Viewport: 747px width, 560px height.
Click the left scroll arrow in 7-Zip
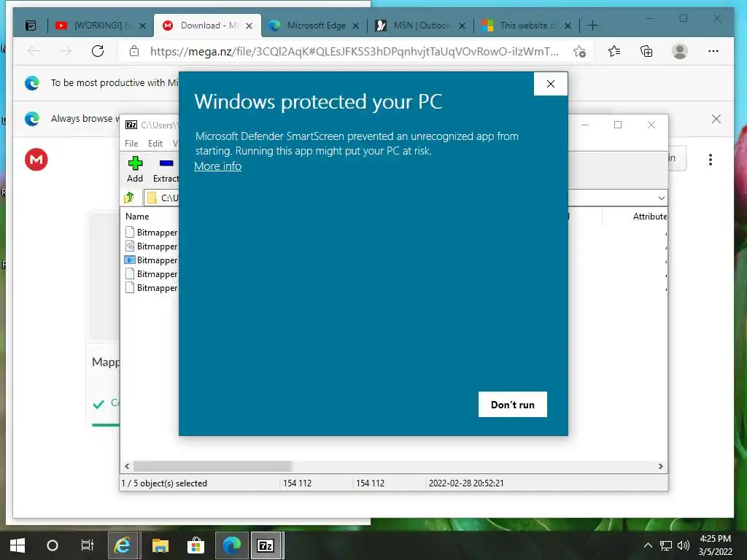(127, 466)
